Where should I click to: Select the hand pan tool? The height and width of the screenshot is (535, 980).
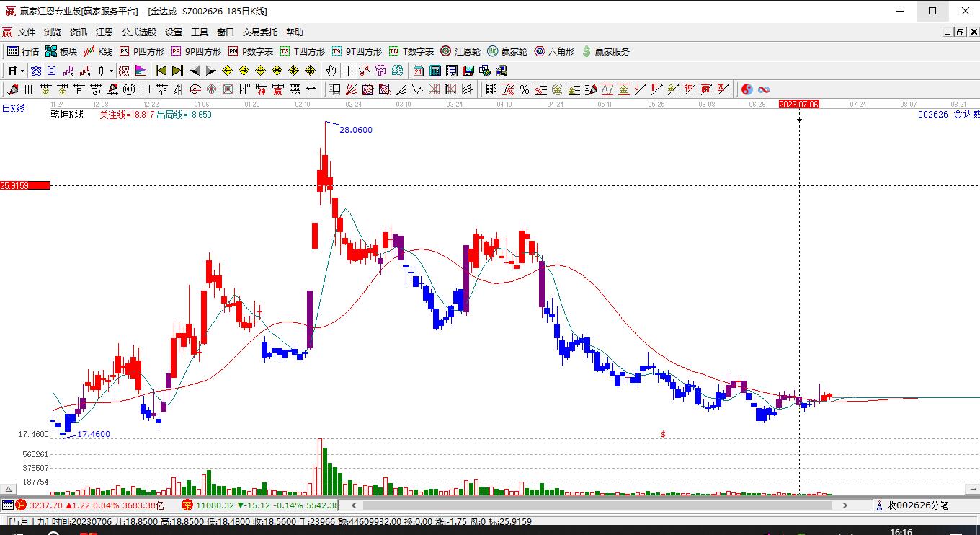(x=331, y=71)
